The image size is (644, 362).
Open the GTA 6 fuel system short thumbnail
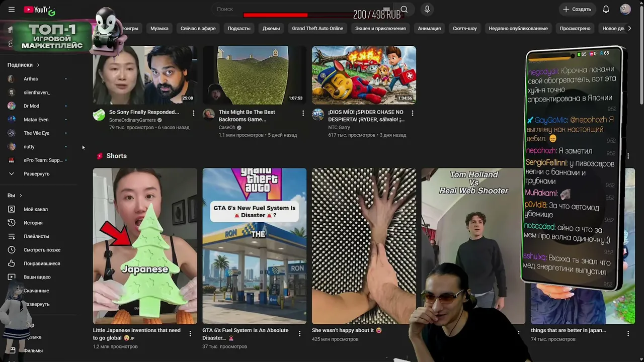255,246
